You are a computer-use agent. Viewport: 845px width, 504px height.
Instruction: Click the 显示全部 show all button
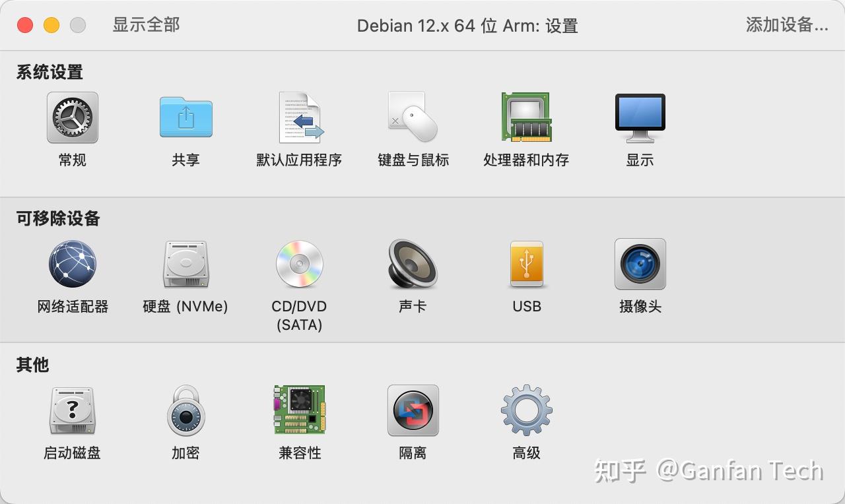tap(146, 25)
